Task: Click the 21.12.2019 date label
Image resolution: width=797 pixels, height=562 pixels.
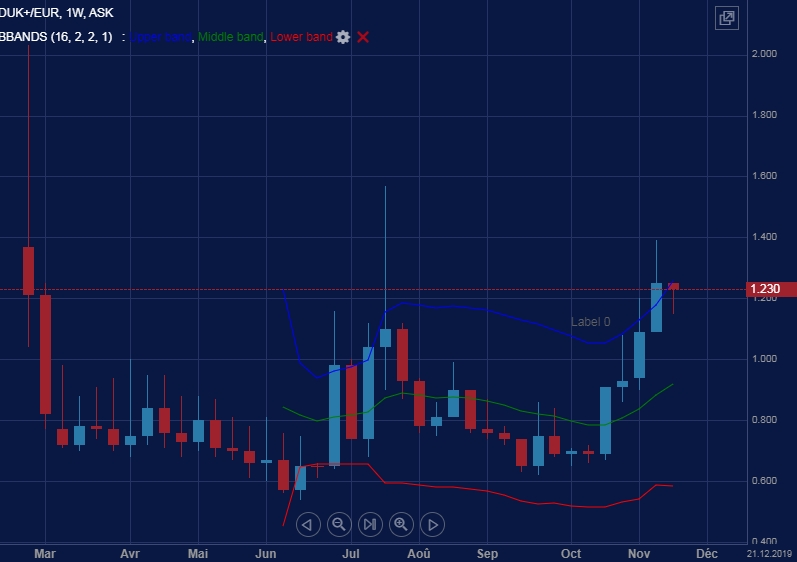Action: (x=768, y=552)
